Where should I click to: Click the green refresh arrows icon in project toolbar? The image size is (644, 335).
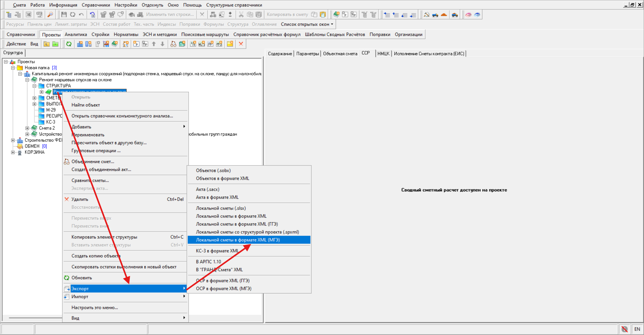coord(69,44)
